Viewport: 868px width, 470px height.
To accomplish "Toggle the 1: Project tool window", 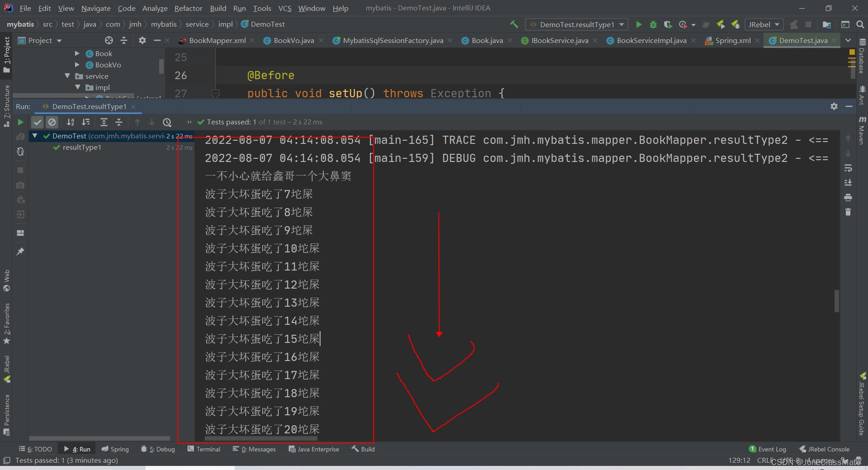I will point(6,54).
